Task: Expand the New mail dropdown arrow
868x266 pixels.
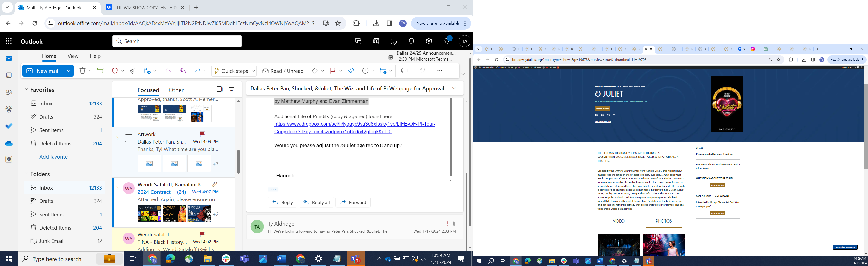Action: (x=68, y=71)
